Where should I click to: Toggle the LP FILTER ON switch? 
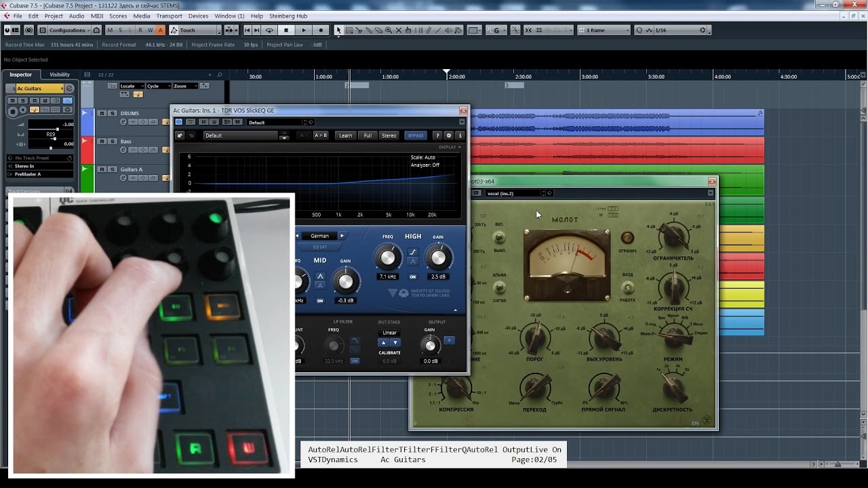tap(355, 361)
